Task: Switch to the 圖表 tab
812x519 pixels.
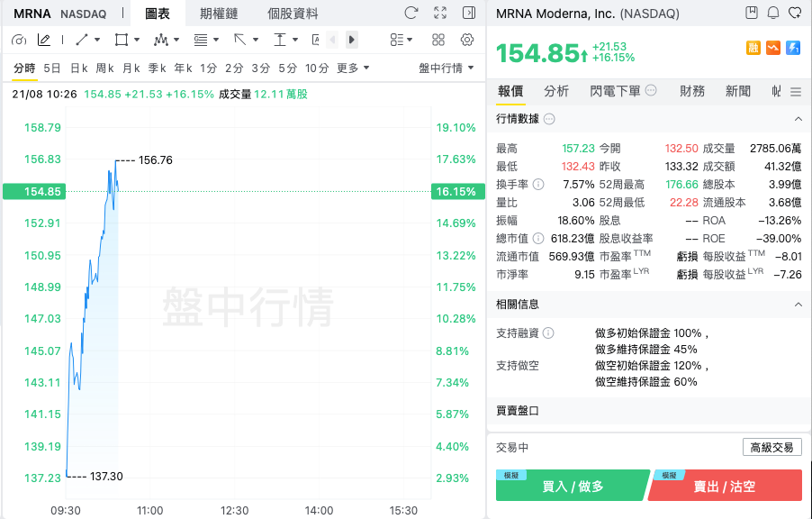Action: 158,14
